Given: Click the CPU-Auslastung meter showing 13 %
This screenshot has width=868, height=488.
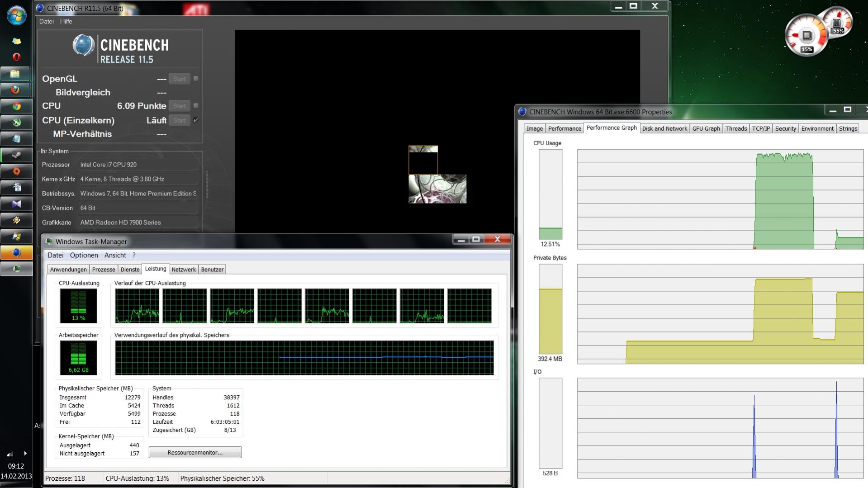Looking at the screenshot, I should [78, 306].
